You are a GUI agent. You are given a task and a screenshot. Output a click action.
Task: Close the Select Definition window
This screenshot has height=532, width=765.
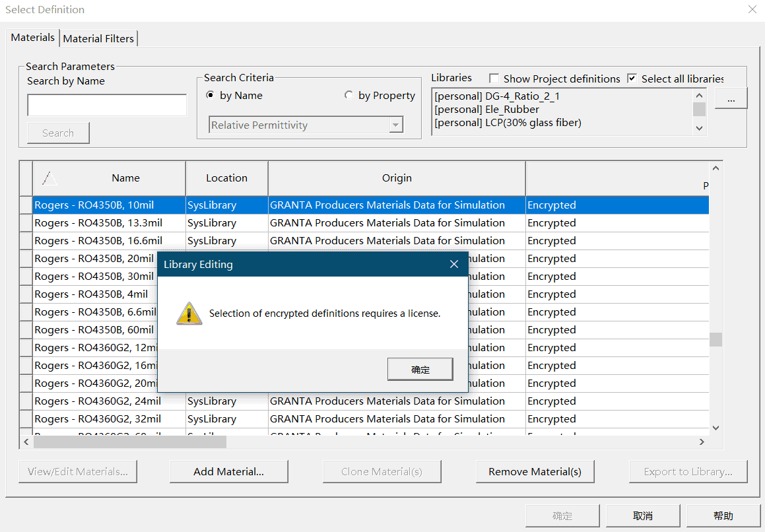click(x=752, y=9)
